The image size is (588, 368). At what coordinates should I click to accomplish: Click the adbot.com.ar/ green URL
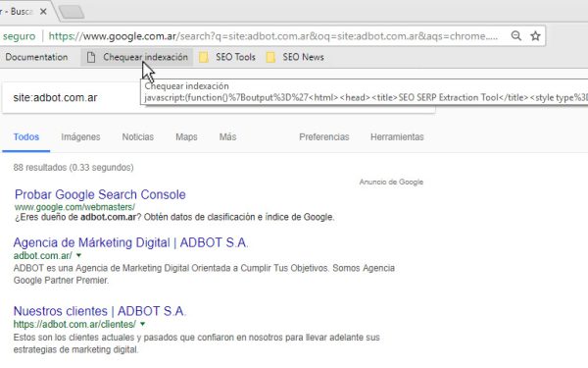[x=42, y=256]
